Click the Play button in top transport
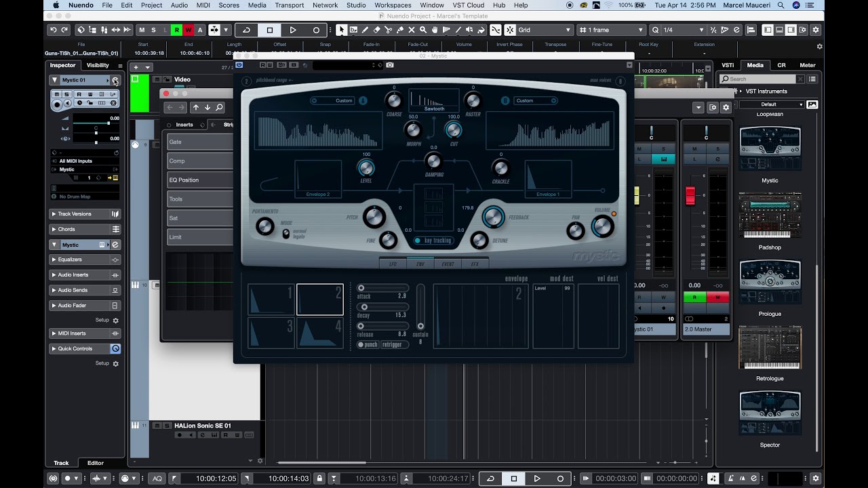Image resolution: width=868 pixels, height=488 pixels. click(293, 30)
